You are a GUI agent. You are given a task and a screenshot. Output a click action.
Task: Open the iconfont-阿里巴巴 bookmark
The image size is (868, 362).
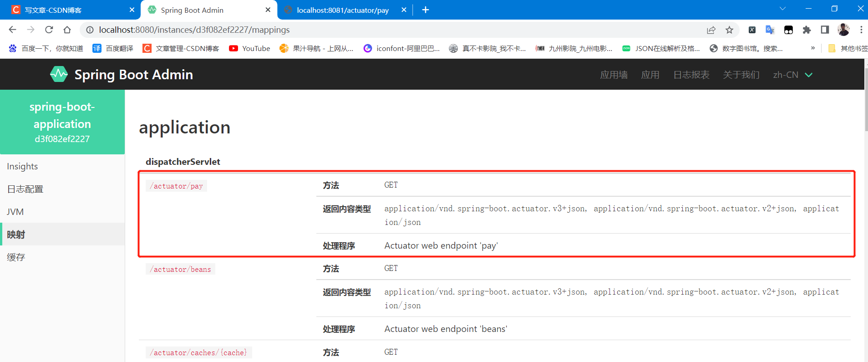pos(401,48)
